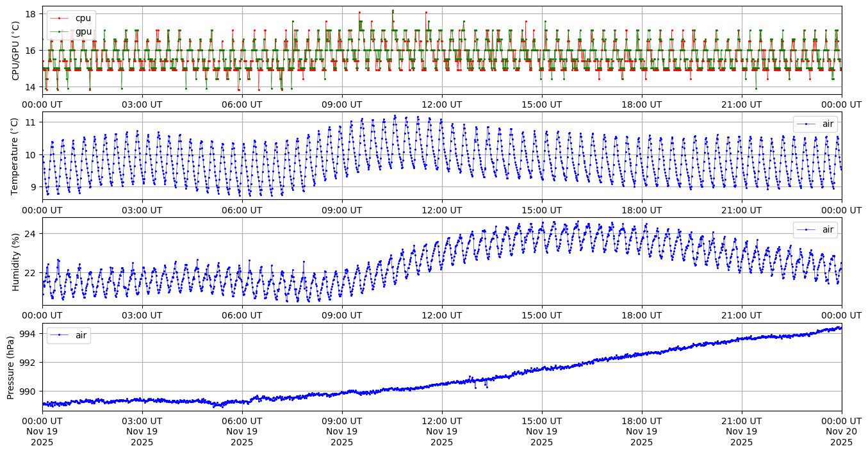Click the red cpu legend marker
Image resolution: width=868 pixels, height=453 pixels.
pos(60,19)
